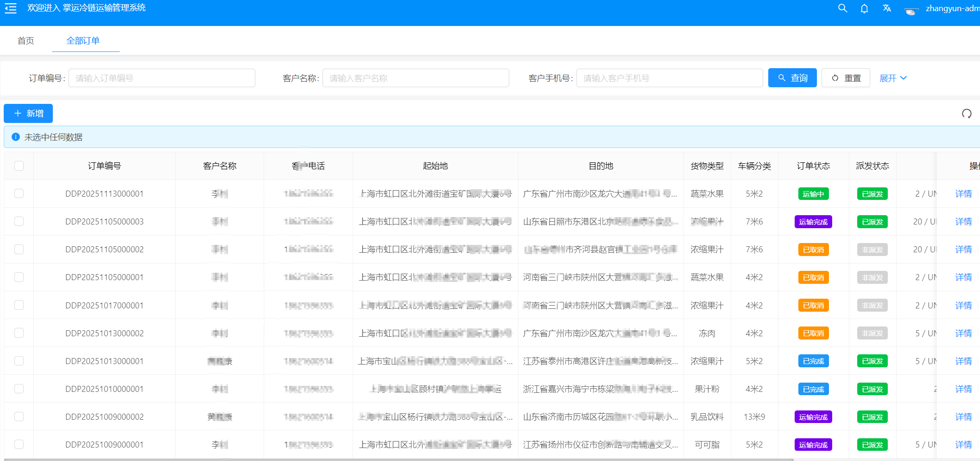This screenshot has height=461, width=980.
Task: Click the 重置 button to reset filters
Action: tap(846, 77)
